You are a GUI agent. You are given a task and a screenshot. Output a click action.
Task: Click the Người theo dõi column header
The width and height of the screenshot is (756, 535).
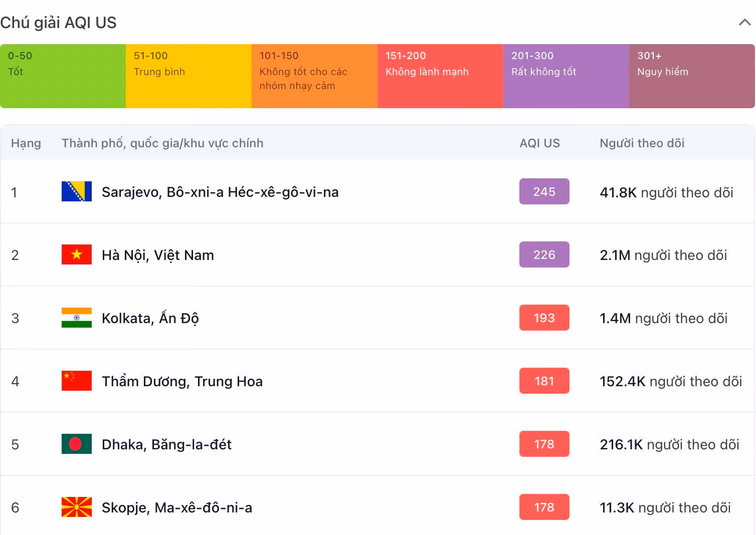(642, 143)
